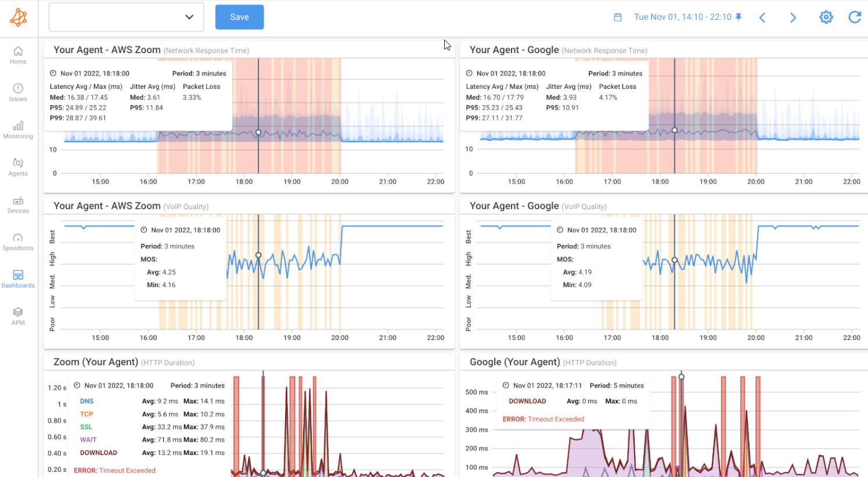The width and height of the screenshot is (868, 477).
Task: Go to the previous time range with left arrow
Action: [x=762, y=17]
